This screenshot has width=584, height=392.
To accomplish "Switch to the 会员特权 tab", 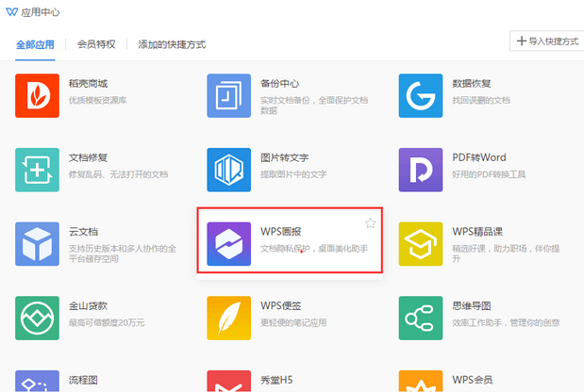I will (x=96, y=44).
